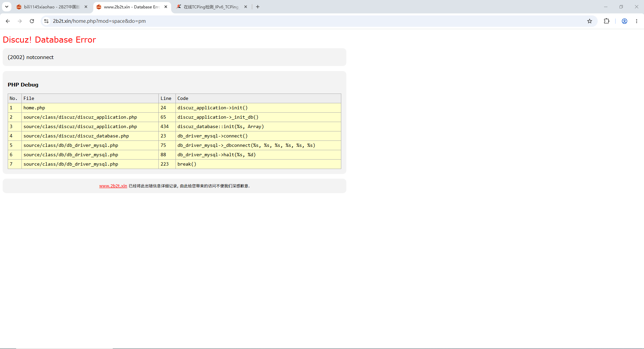Switch to the www.2b2t.xin Database Error tab
The height and width of the screenshot is (349, 644).
click(132, 7)
